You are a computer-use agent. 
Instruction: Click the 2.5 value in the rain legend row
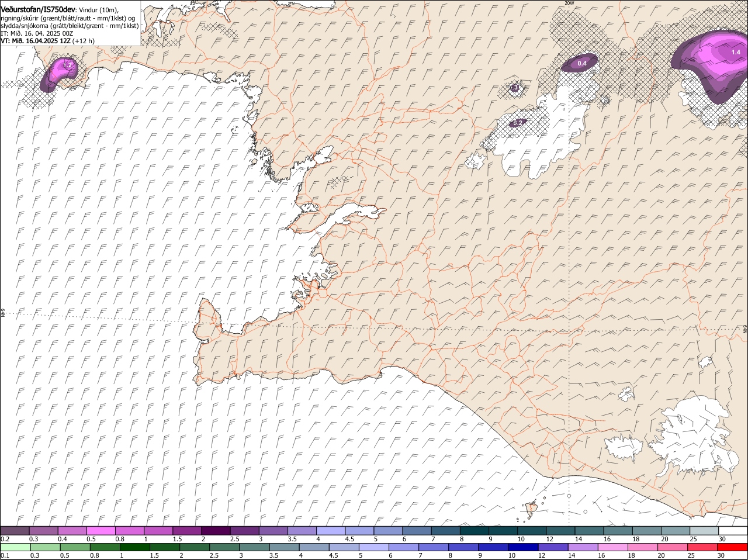tap(214, 555)
